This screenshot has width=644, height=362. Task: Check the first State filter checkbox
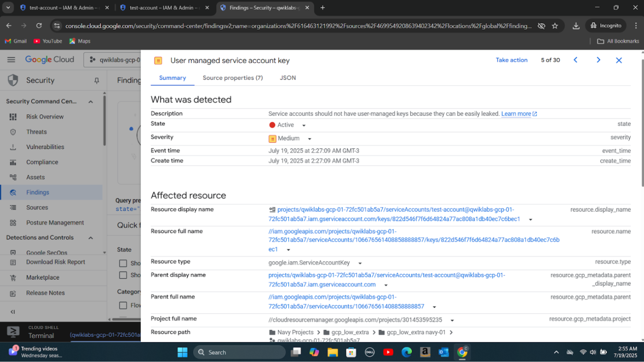pos(123,263)
